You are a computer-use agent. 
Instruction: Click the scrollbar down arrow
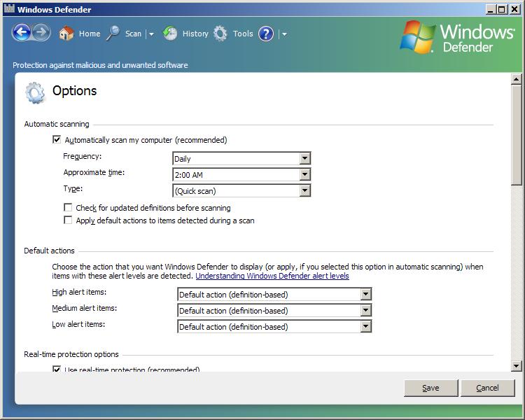pos(517,366)
